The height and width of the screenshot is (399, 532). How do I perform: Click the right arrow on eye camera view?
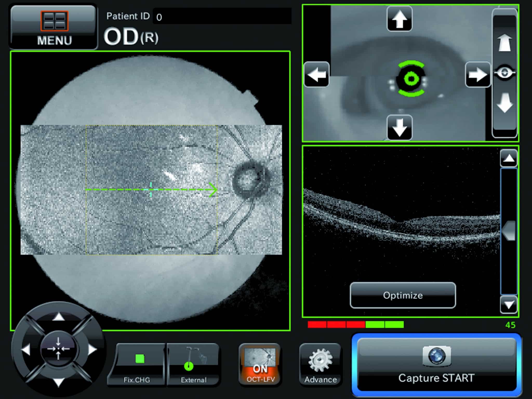(x=477, y=75)
